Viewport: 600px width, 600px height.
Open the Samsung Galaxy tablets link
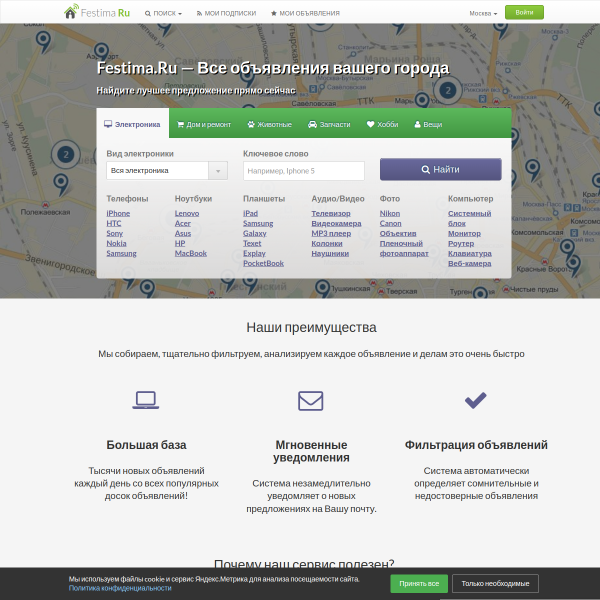click(258, 228)
